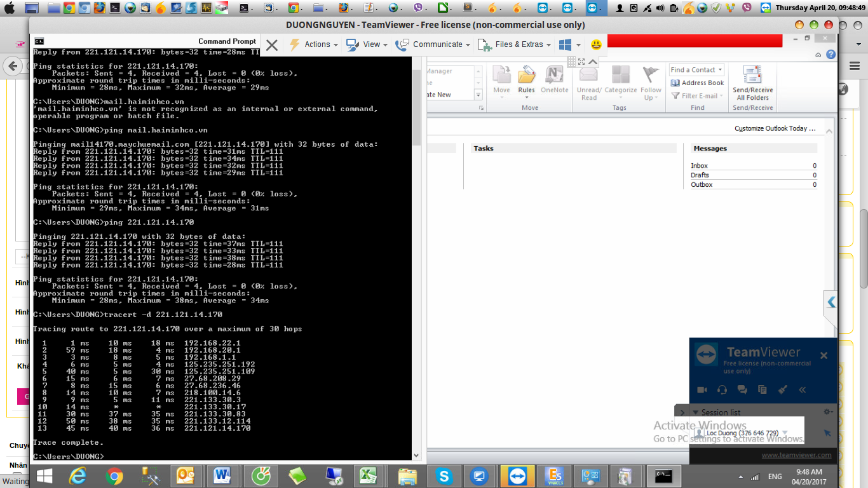This screenshot has height=488, width=868.
Task: Click the Mac volume icon in menu bar
Action: point(660,8)
